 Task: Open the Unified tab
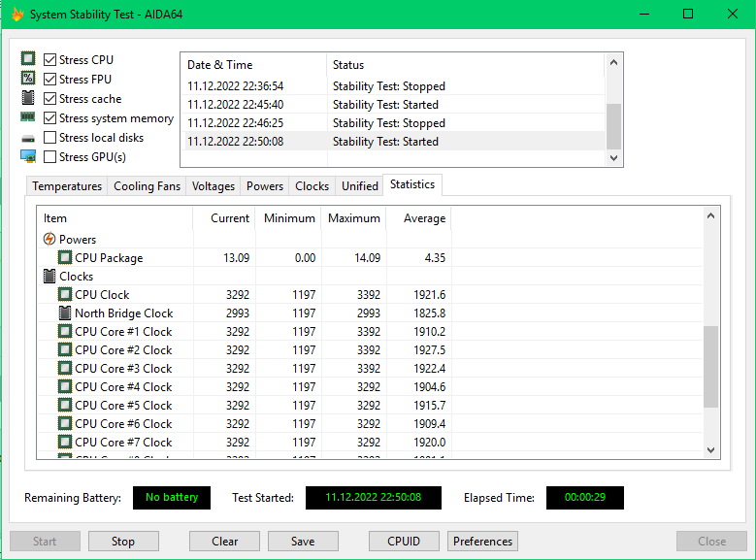pos(360,186)
